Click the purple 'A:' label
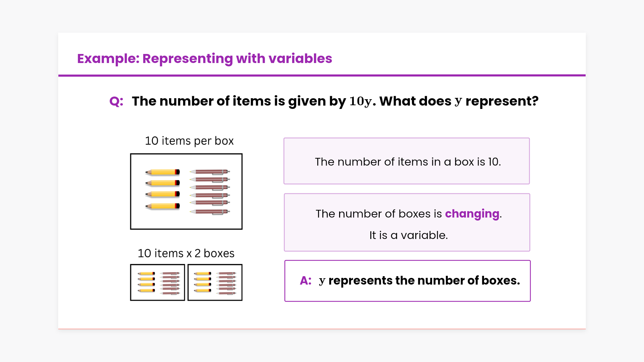 (x=306, y=281)
